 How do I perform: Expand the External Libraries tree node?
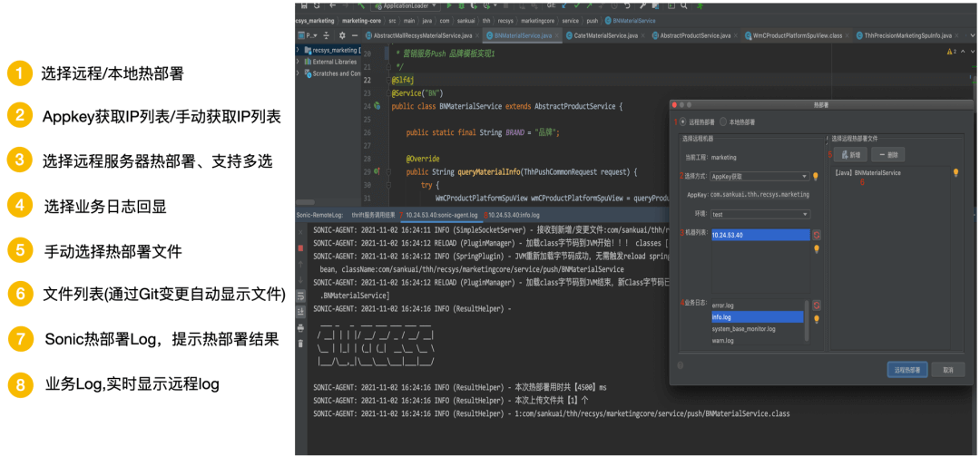(297, 62)
